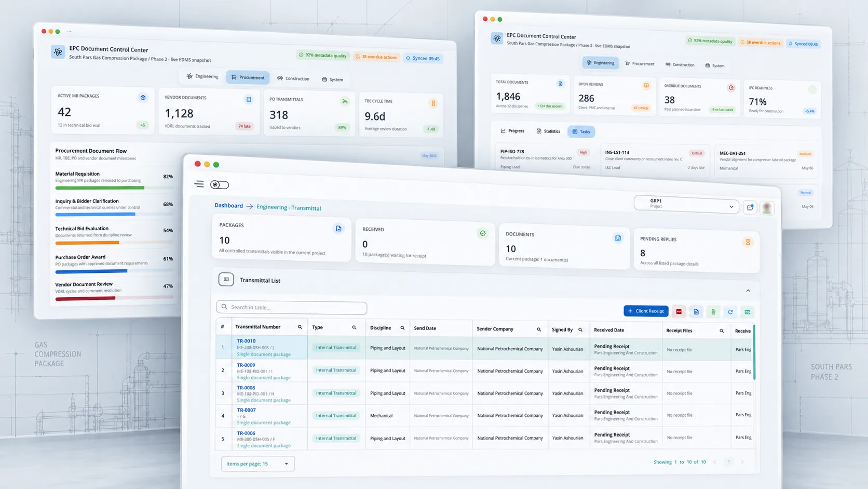Search the Type column

[x=354, y=327]
